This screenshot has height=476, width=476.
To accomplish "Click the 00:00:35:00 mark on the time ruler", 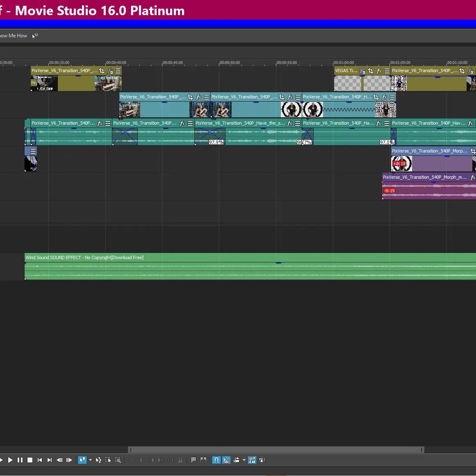I will (59, 63).
